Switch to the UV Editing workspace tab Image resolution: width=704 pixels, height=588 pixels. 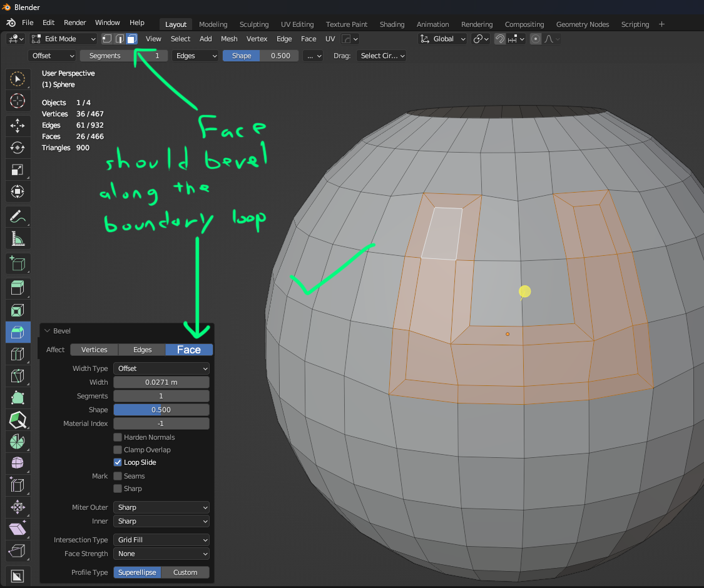coord(297,24)
